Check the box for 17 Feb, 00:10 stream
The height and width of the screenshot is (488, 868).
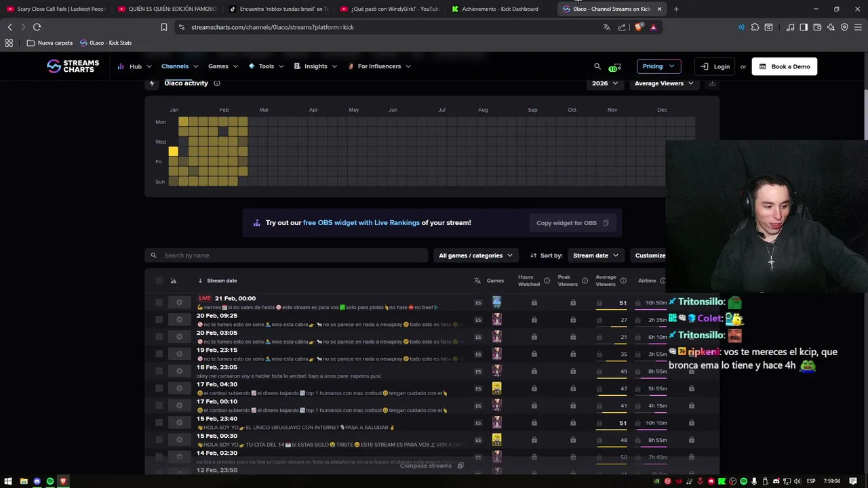tap(159, 406)
